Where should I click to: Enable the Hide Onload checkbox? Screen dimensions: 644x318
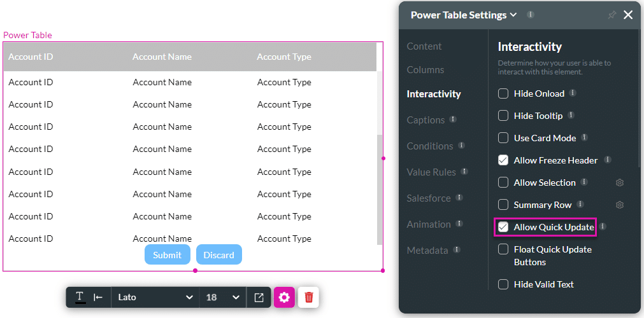tap(503, 93)
